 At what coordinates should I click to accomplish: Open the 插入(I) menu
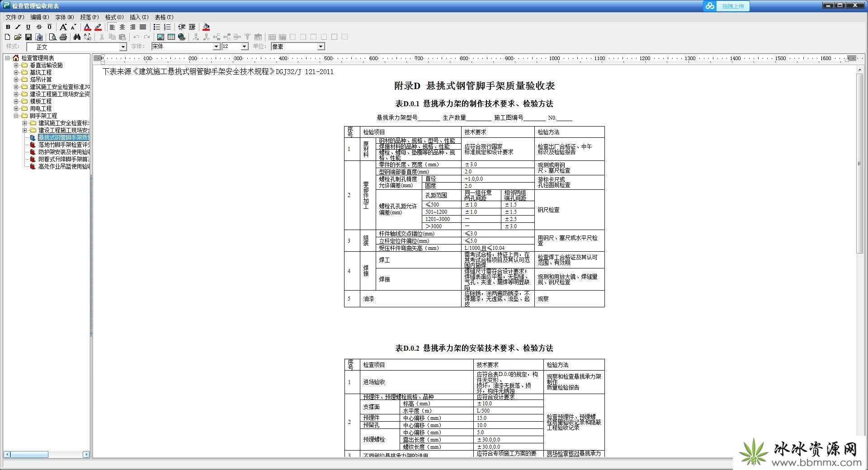point(139,17)
